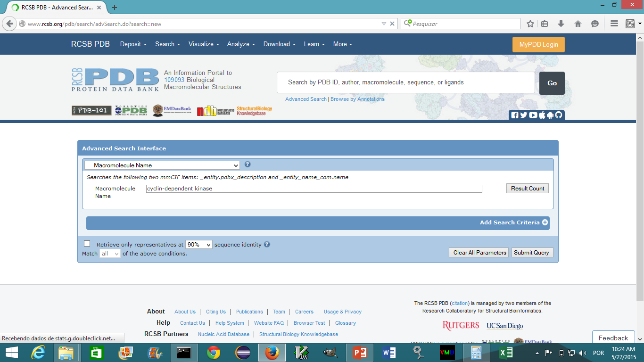Open Google Chrome from the taskbar

pyautogui.click(x=214, y=353)
